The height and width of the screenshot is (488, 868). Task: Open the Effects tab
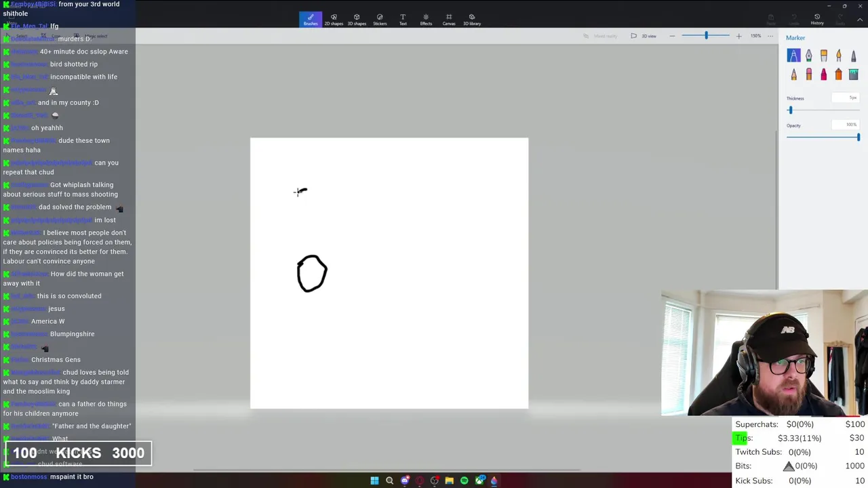[x=426, y=20]
